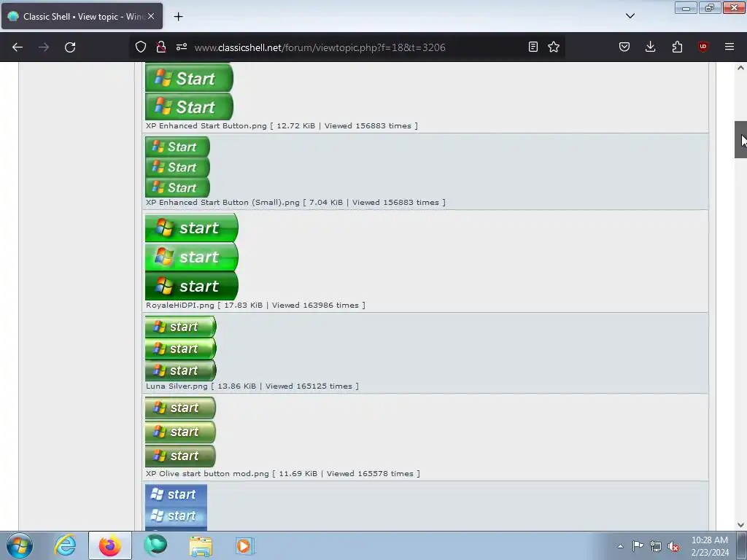Launch Internet Explorer from the taskbar
747x560 pixels.
pyautogui.click(x=65, y=545)
